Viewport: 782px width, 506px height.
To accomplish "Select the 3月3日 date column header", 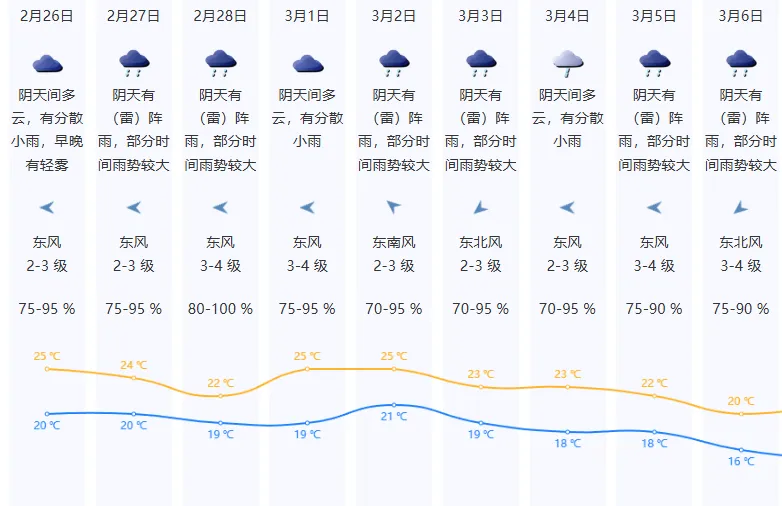I will [x=480, y=16].
